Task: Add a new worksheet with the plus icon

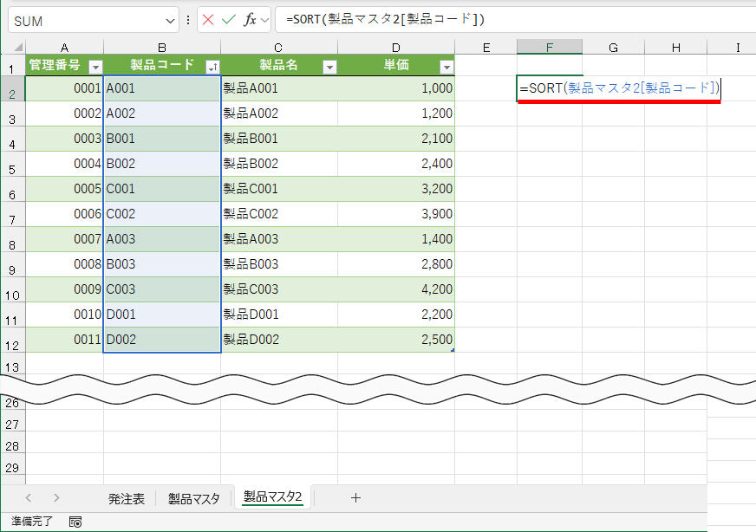Action: pyautogui.click(x=356, y=498)
